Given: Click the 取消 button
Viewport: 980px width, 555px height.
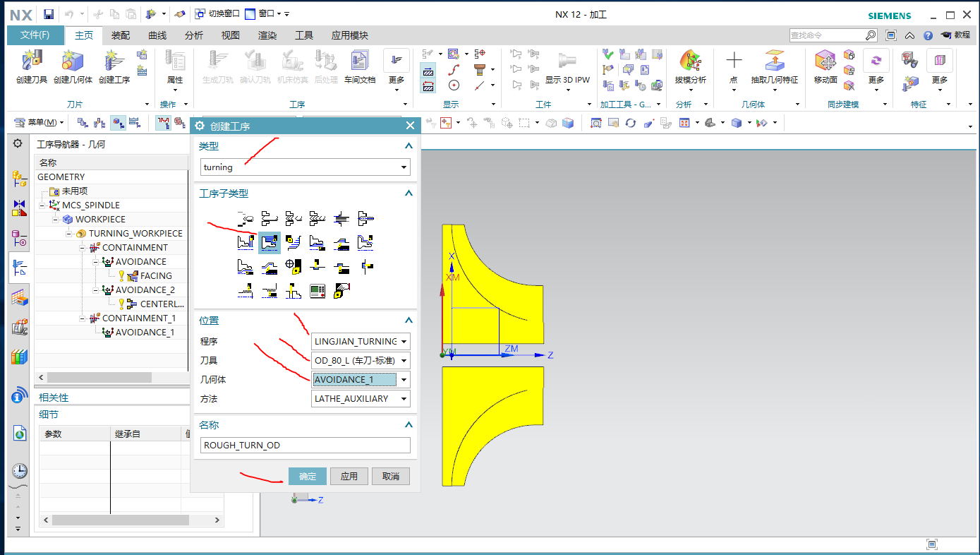Looking at the screenshot, I should click(x=391, y=477).
